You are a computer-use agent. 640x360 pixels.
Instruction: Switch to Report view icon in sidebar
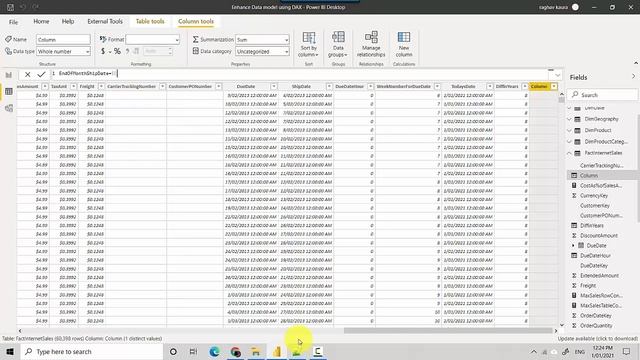pyautogui.click(x=9, y=75)
